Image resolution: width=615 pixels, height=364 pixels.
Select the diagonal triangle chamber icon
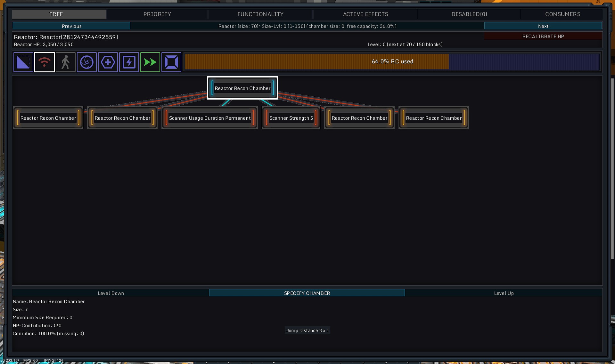[x=23, y=62]
